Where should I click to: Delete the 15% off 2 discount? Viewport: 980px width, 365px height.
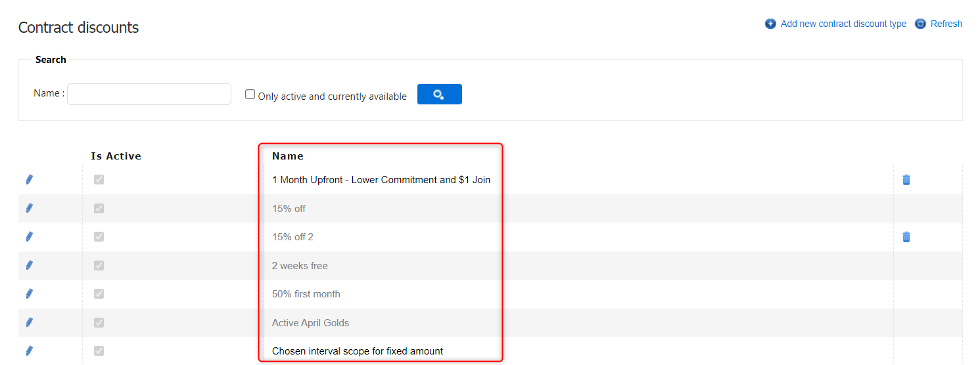tap(906, 237)
